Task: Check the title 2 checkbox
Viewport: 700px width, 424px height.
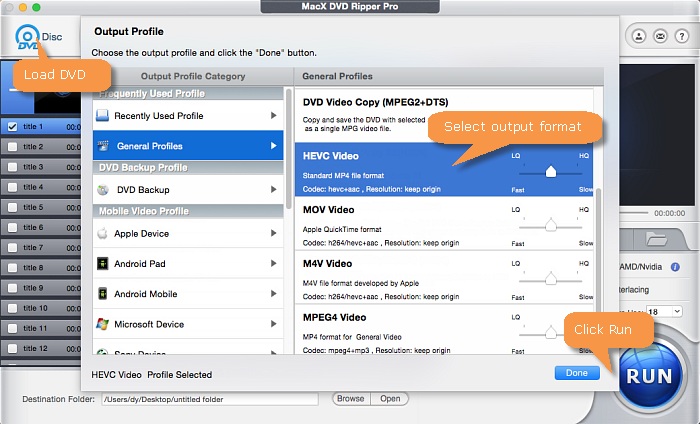Action: [12, 147]
